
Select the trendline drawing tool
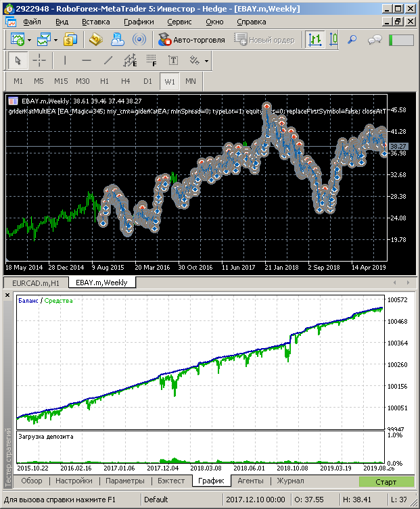point(108,60)
